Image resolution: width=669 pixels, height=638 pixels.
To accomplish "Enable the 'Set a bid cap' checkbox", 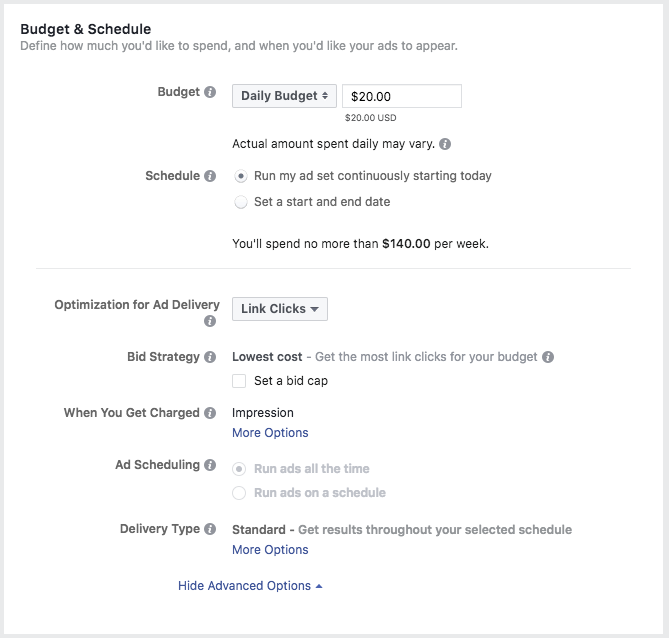I will tap(239, 381).
